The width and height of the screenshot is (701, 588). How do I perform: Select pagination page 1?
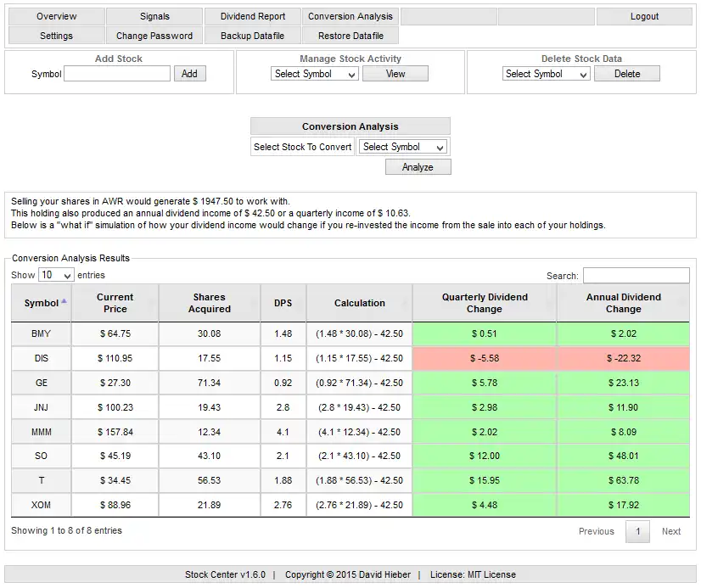click(x=637, y=531)
